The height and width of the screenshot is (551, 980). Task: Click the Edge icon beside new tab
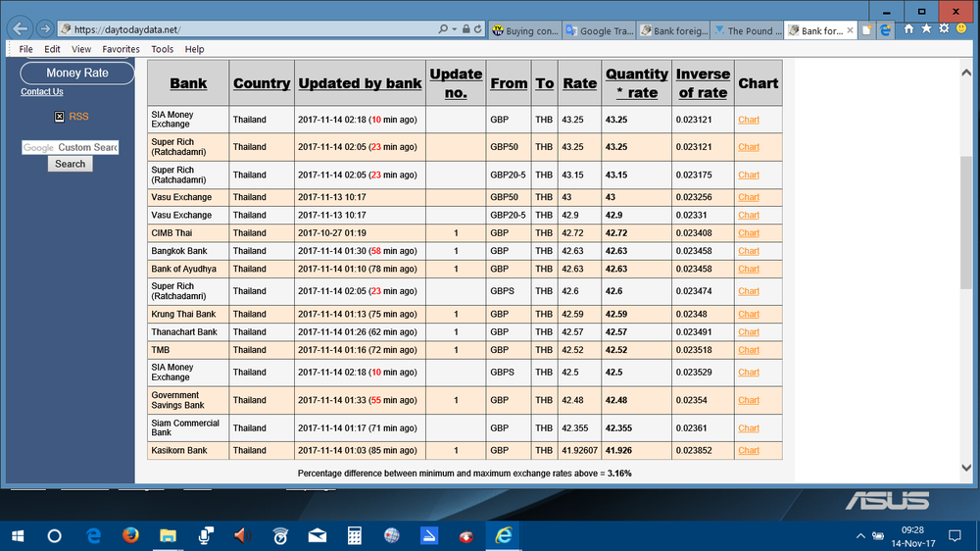coord(886,30)
